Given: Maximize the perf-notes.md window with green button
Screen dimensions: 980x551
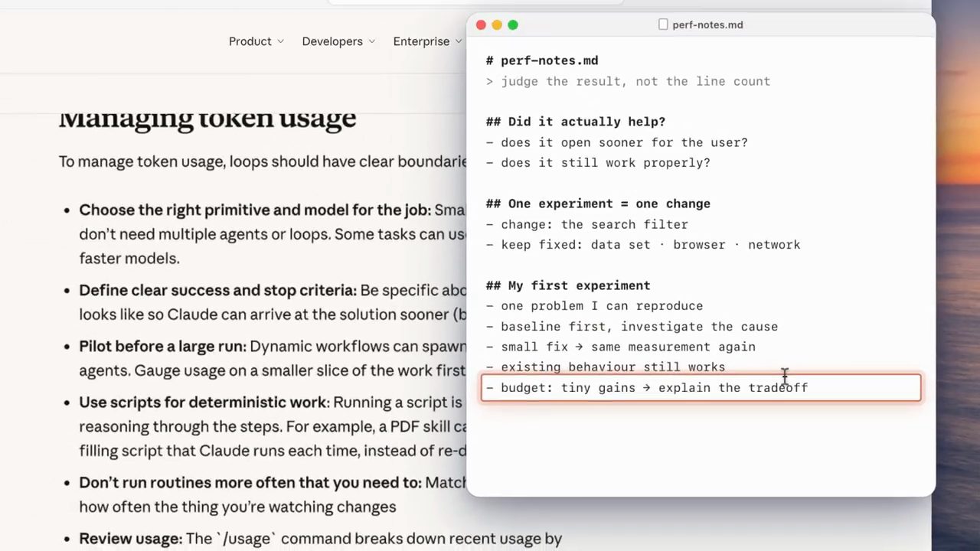Looking at the screenshot, I should tap(513, 25).
